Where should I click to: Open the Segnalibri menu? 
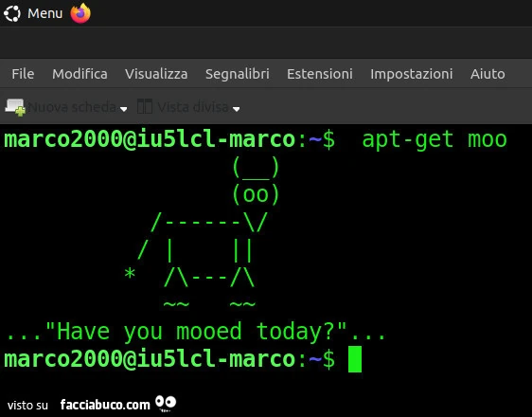tap(238, 74)
